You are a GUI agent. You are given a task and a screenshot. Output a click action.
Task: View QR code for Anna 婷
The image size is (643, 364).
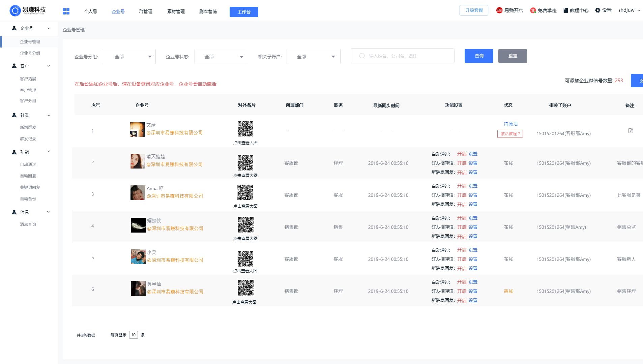pos(245,192)
